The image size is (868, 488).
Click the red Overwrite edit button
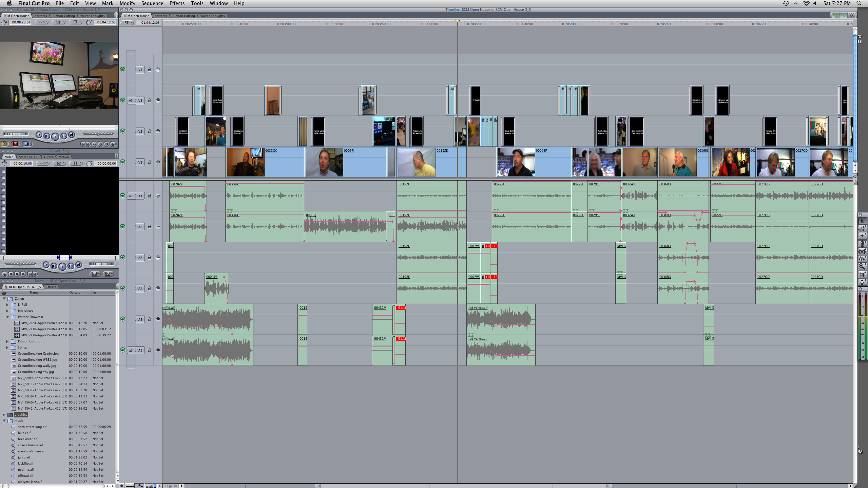(15, 144)
